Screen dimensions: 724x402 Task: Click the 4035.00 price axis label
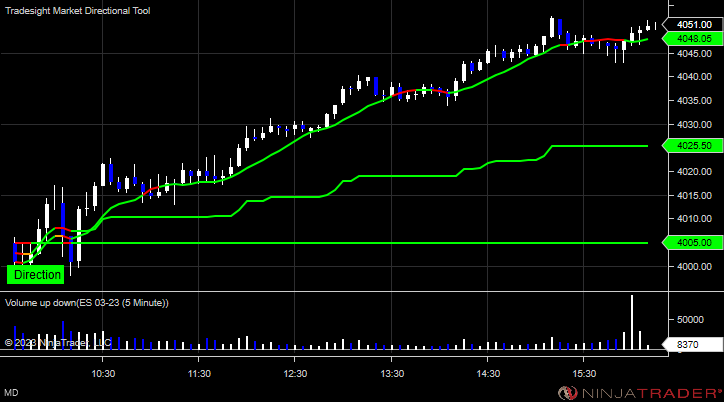[x=694, y=101]
